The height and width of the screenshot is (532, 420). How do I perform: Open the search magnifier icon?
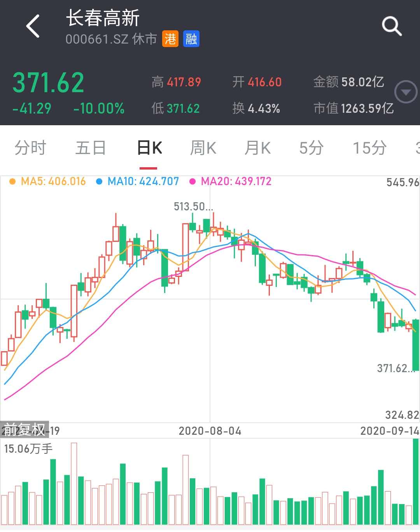pyautogui.click(x=391, y=26)
